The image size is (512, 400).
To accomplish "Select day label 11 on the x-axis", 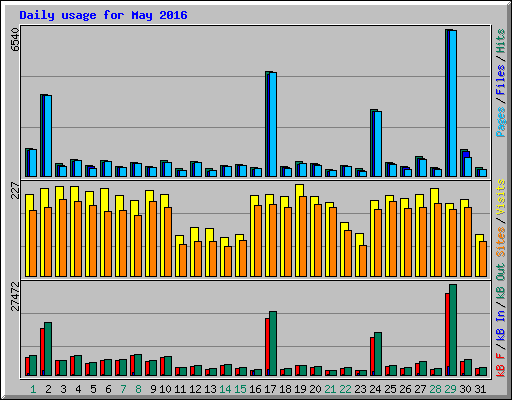I will [180, 389].
